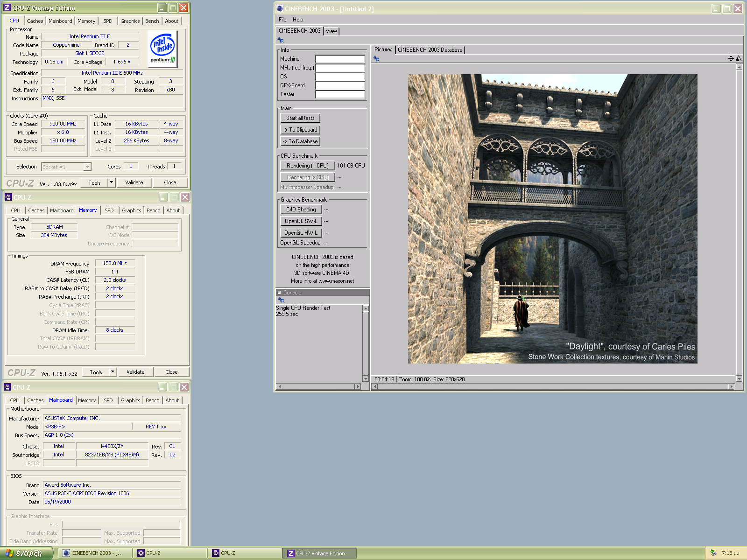Run the OpenGL SW-L benchmark

pyautogui.click(x=301, y=221)
